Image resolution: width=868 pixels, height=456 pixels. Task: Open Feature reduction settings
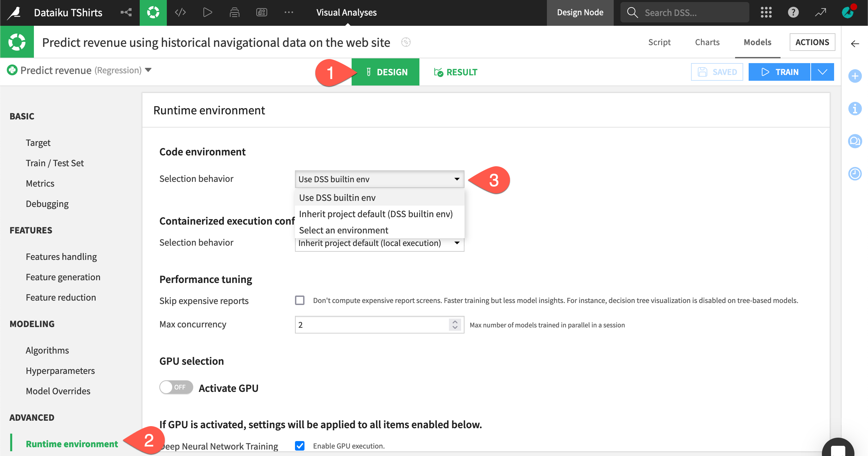pos(61,297)
